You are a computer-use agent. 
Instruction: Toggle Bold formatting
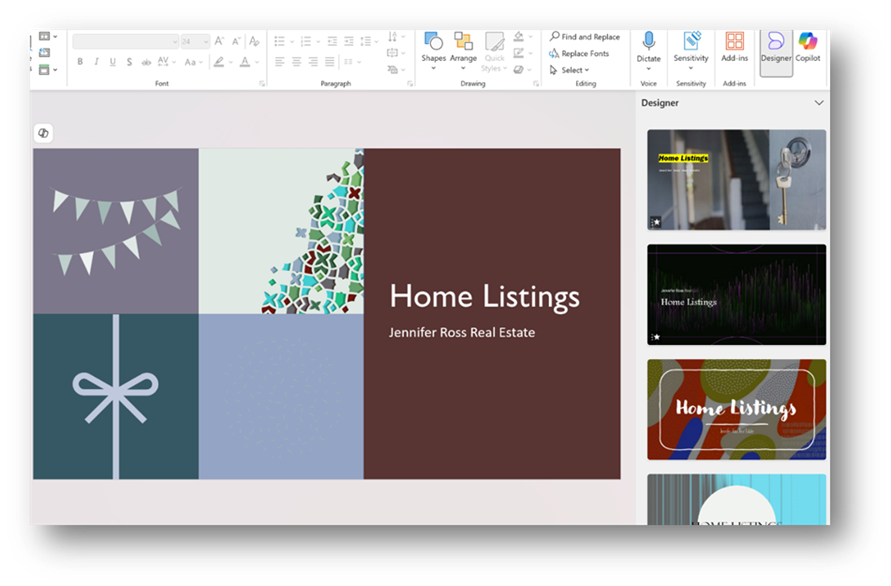80,61
